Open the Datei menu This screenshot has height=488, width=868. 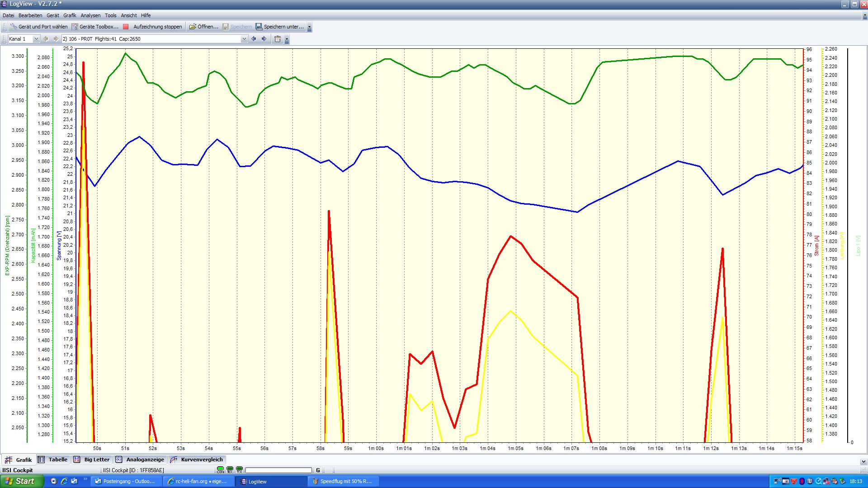pyautogui.click(x=8, y=15)
